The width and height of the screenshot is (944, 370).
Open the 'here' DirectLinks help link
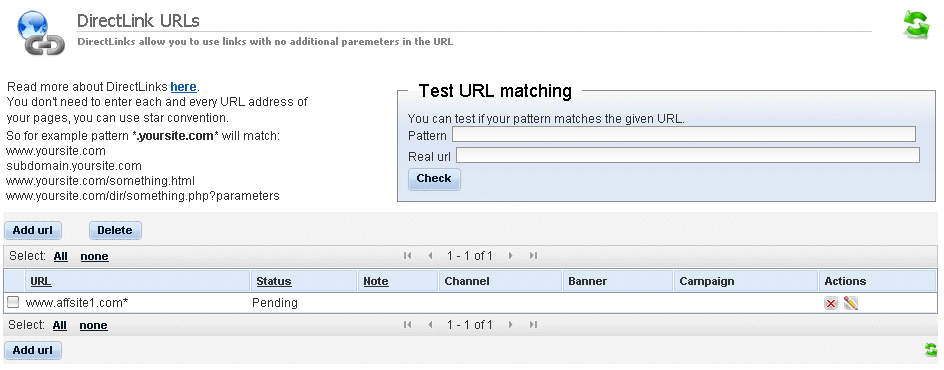183,87
